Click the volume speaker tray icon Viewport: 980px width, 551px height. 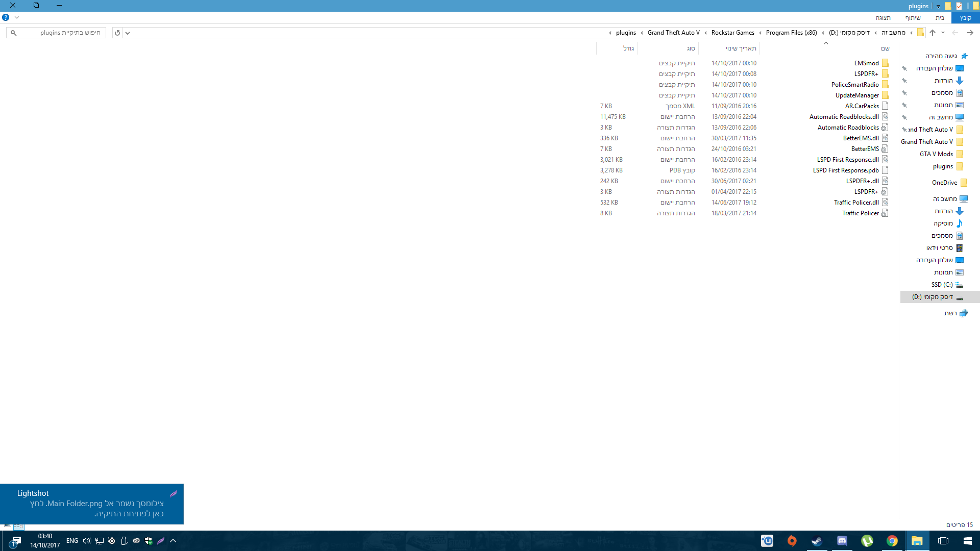86,541
